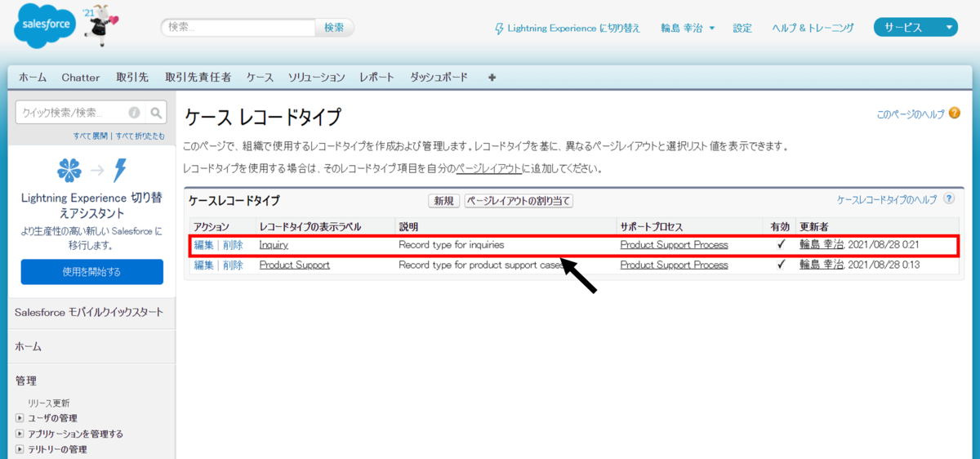980x459 pixels.
Task: Click the Lightning bolt icon in header
Action: [500, 29]
